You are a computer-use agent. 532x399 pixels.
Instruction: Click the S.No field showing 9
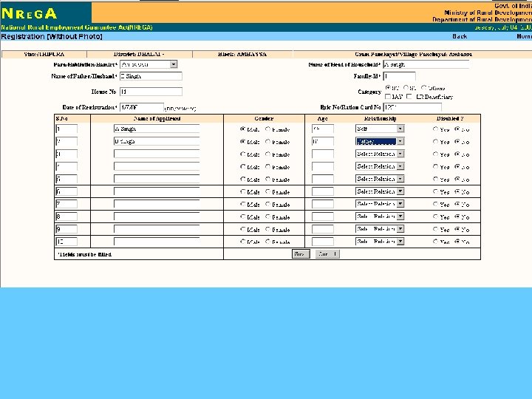66,229
